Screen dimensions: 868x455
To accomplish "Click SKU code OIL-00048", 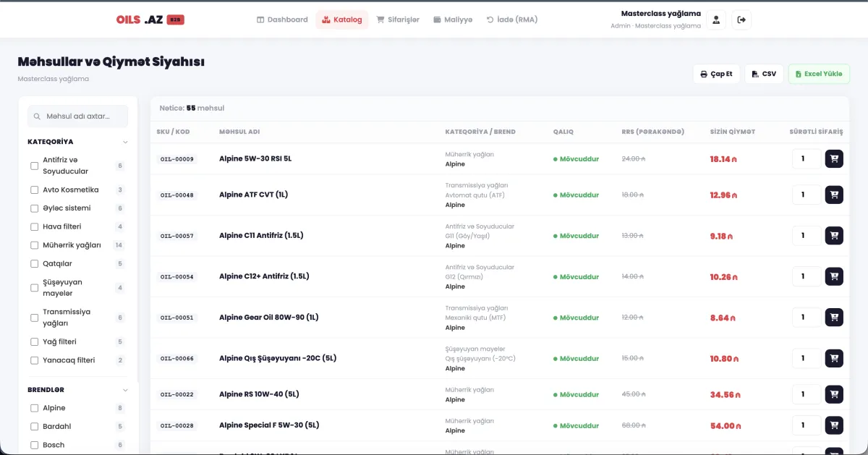I will [177, 195].
